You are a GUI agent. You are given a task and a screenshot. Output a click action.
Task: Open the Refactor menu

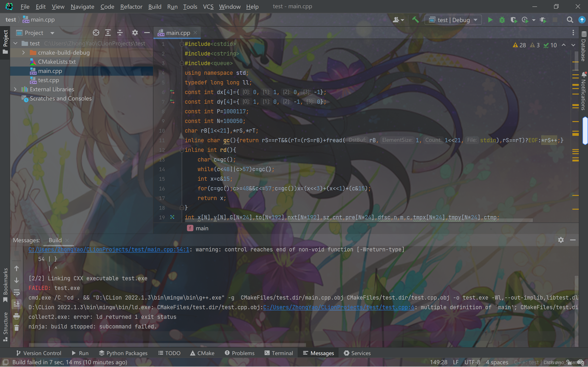click(x=131, y=7)
